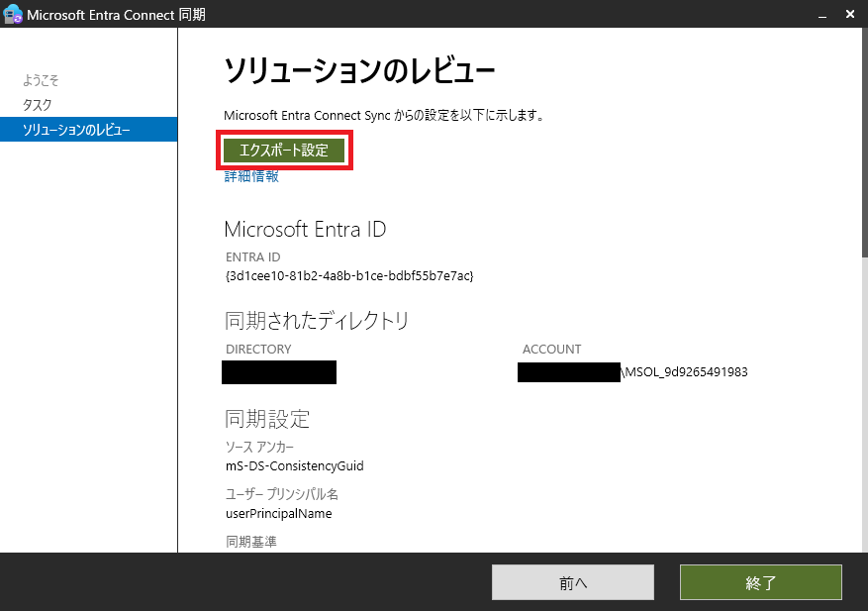
Task: Select the mS-DS-ConsistencyGuid source anchor value
Action: coord(297,465)
